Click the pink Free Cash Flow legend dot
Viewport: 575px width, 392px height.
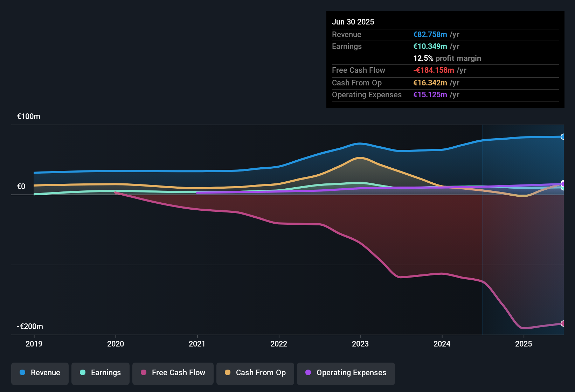click(x=144, y=372)
